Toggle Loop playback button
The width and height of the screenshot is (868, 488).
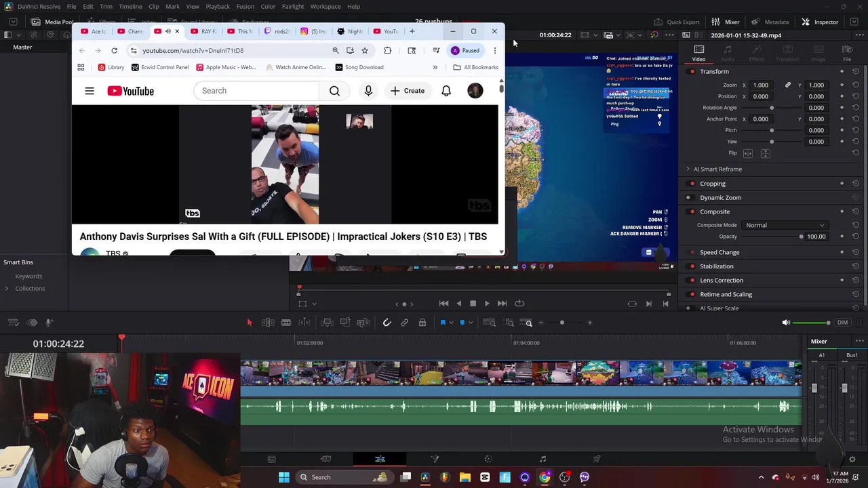click(519, 304)
